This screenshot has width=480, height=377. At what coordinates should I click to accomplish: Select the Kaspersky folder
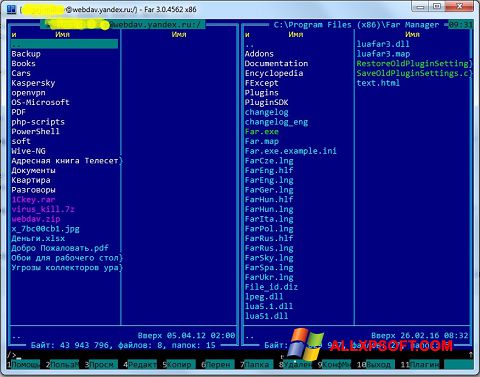pos(33,83)
